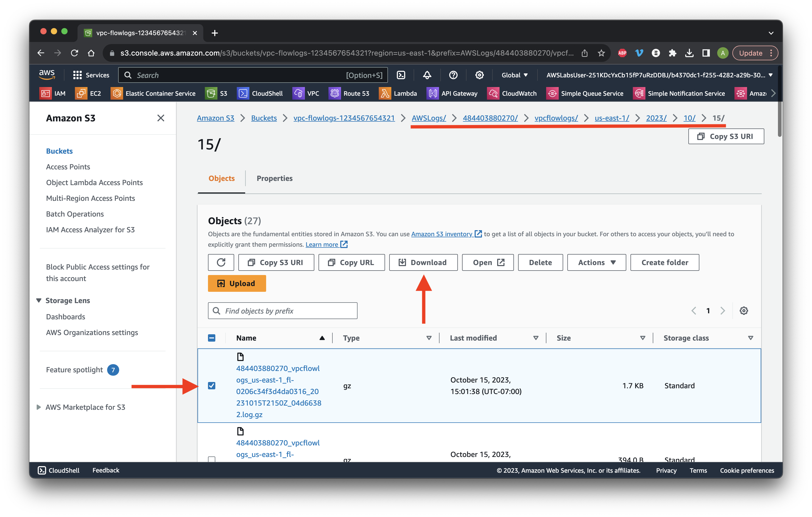812x517 pixels.
Task: Open table preferences gear icon
Action: click(744, 310)
